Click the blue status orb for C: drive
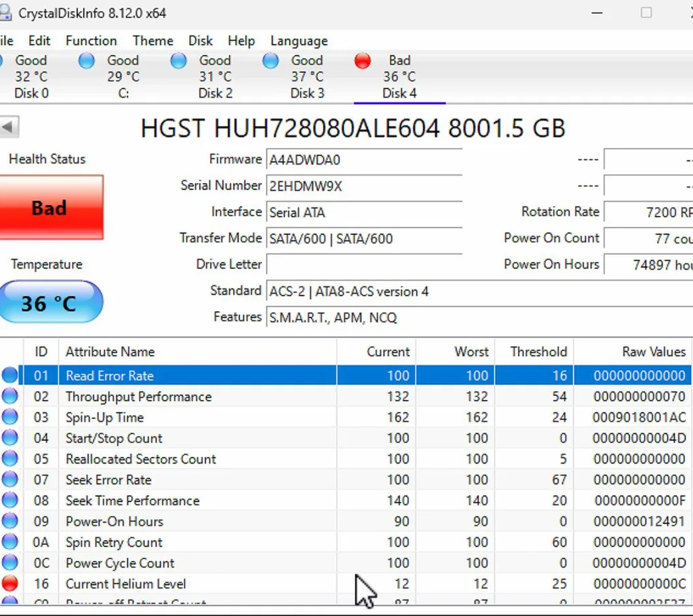The image size is (693, 616). (86, 60)
